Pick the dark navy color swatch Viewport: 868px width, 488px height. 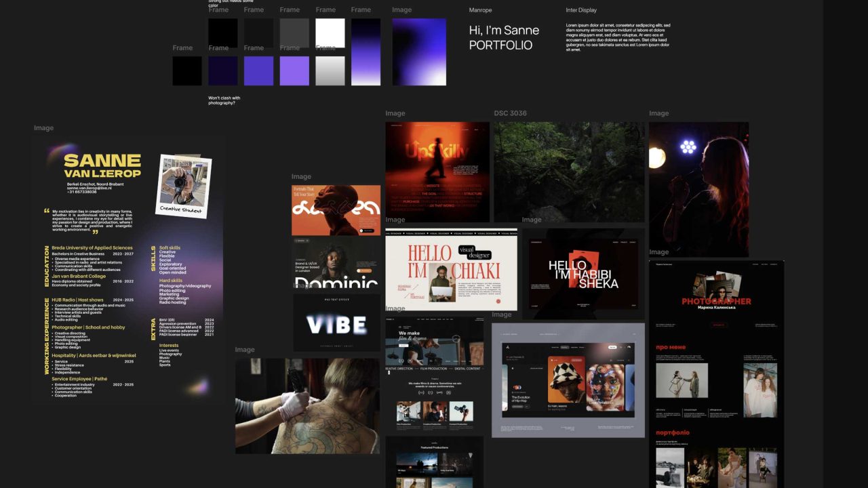(x=223, y=70)
